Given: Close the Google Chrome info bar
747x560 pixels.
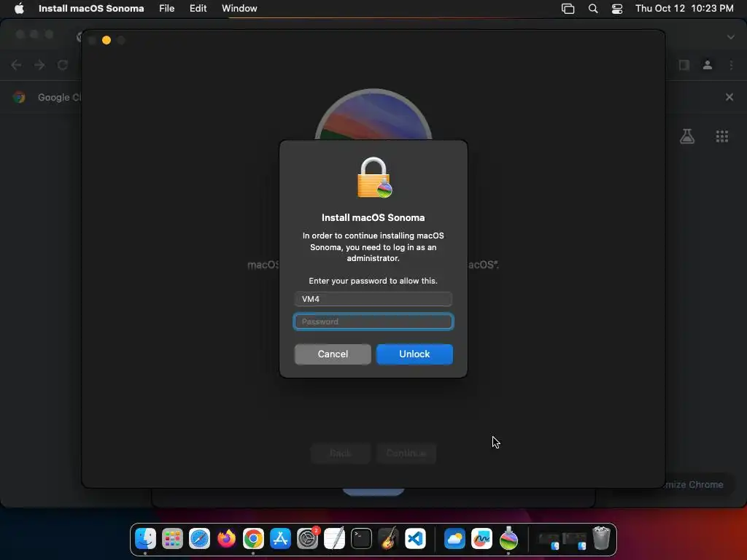Looking at the screenshot, I should click(x=729, y=97).
